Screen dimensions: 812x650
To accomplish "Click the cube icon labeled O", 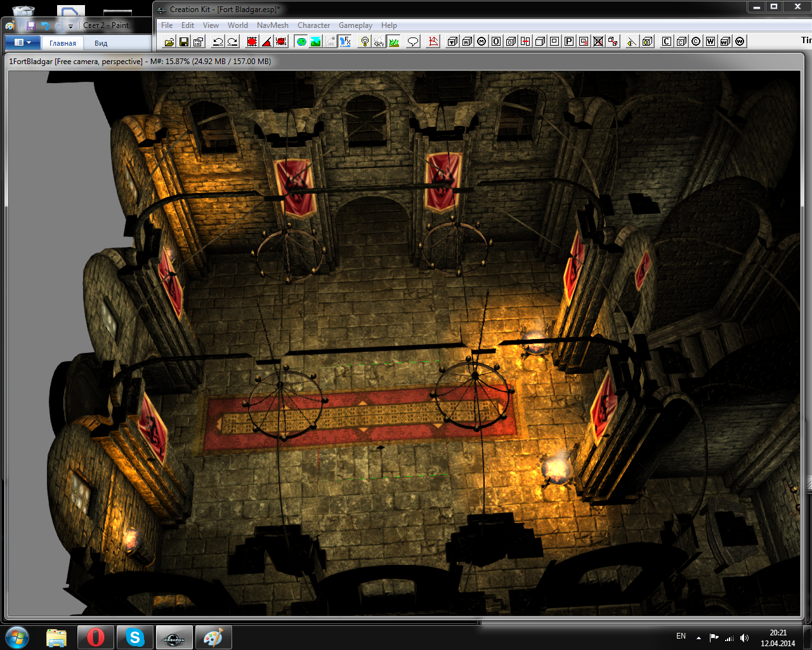I will coord(511,41).
